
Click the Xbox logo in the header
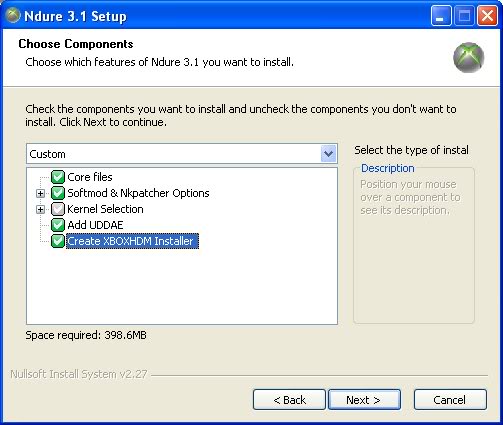(469, 57)
